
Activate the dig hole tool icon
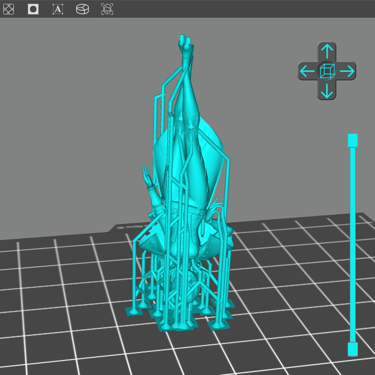(33, 9)
